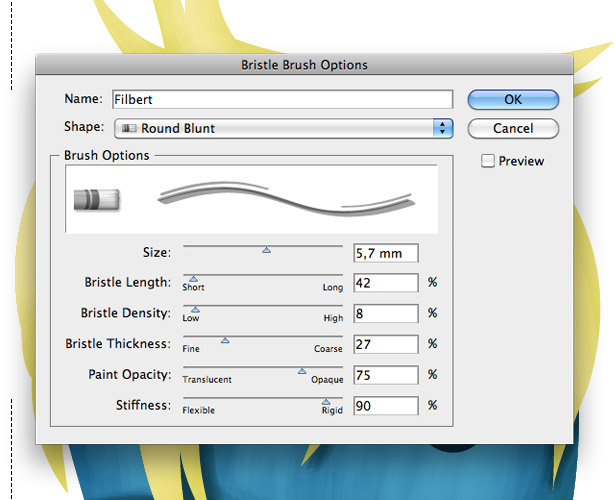Cancel the Bristle Brush Options dialog
615x500 pixels.
pyautogui.click(x=513, y=128)
